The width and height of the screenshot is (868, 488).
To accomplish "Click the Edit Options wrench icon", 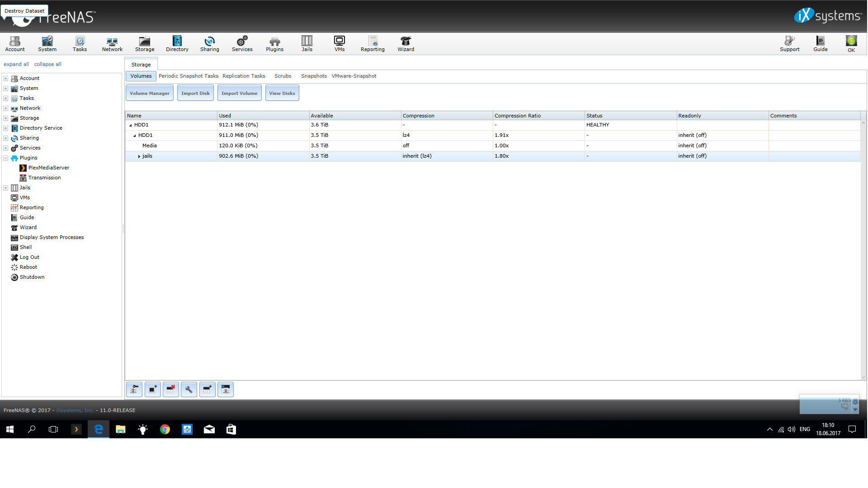I will point(189,389).
